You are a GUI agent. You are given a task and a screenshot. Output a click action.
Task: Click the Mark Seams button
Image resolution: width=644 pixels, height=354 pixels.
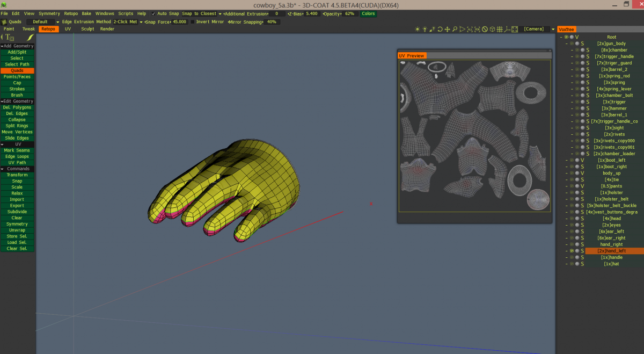(17, 150)
